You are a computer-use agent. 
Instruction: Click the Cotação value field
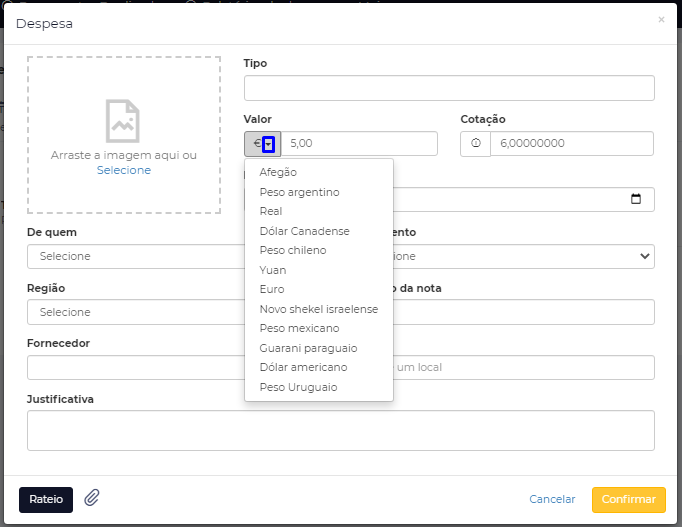point(572,143)
